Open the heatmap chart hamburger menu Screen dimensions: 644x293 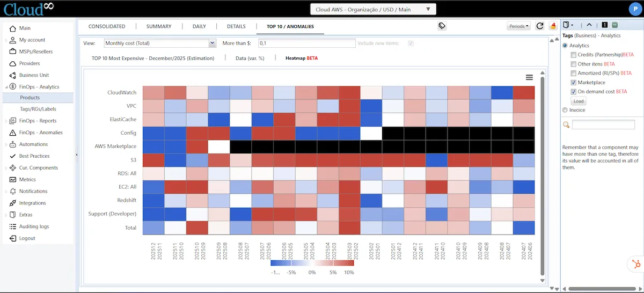(529, 77)
